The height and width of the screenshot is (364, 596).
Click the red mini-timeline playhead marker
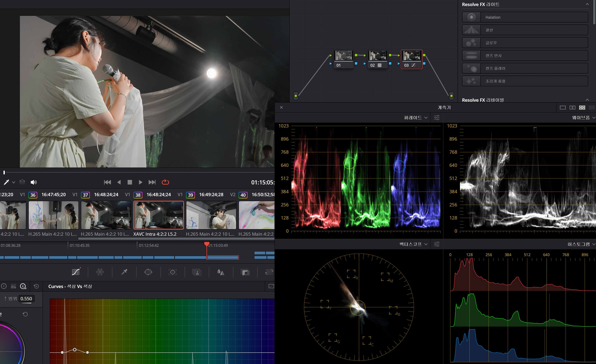(207, 244)
